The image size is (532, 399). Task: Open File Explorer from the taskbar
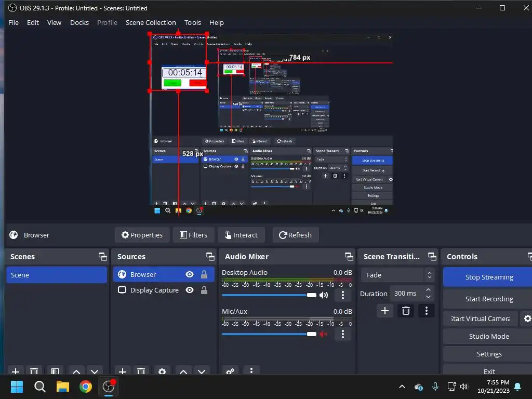63,387
